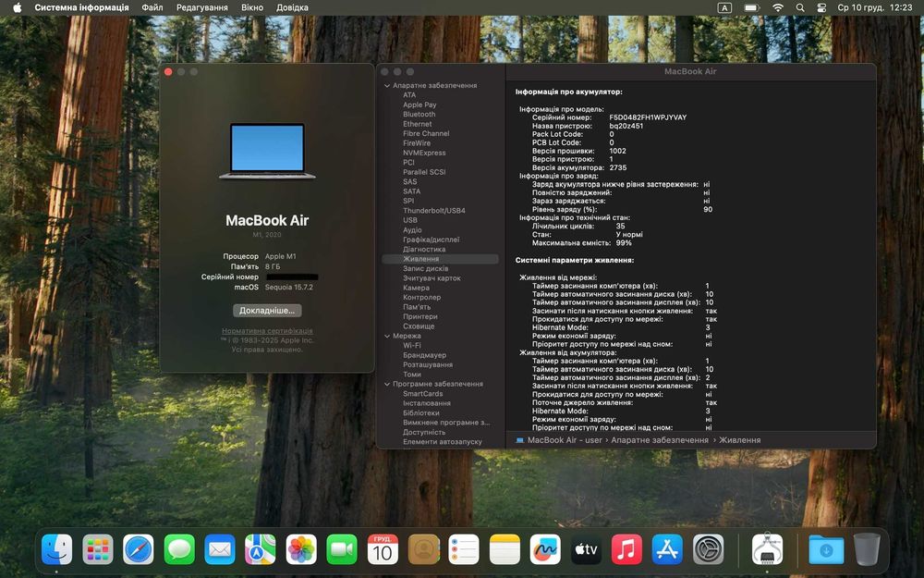The image size is (924, 578).
Task: Open Reminders app in the Dock
Action: pos(464,549)
